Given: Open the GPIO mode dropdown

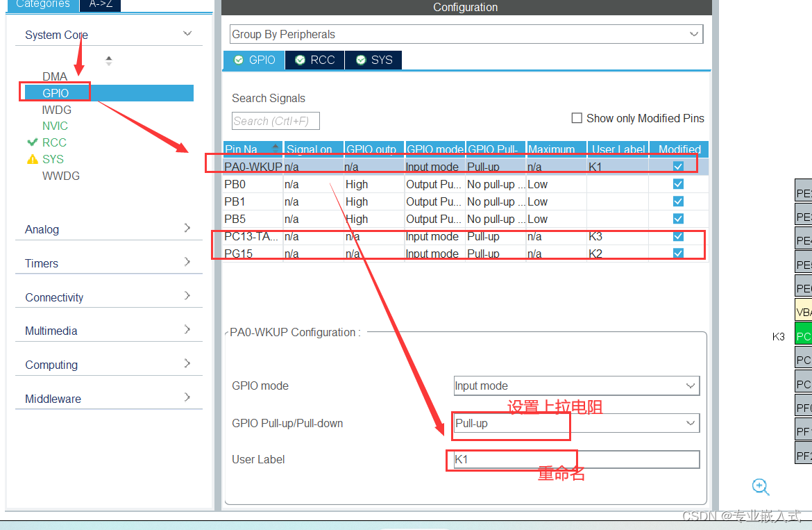Looking at the screenshot, I should pos(576,386).
